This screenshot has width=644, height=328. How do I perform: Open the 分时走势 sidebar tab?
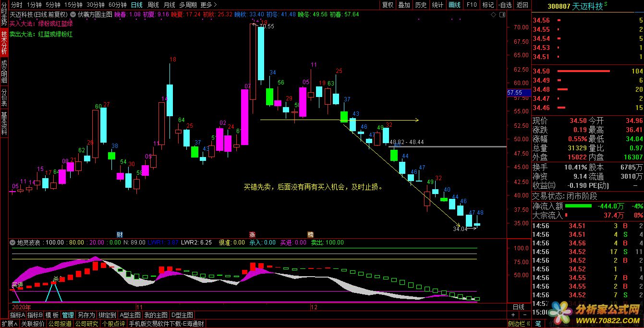4,14
